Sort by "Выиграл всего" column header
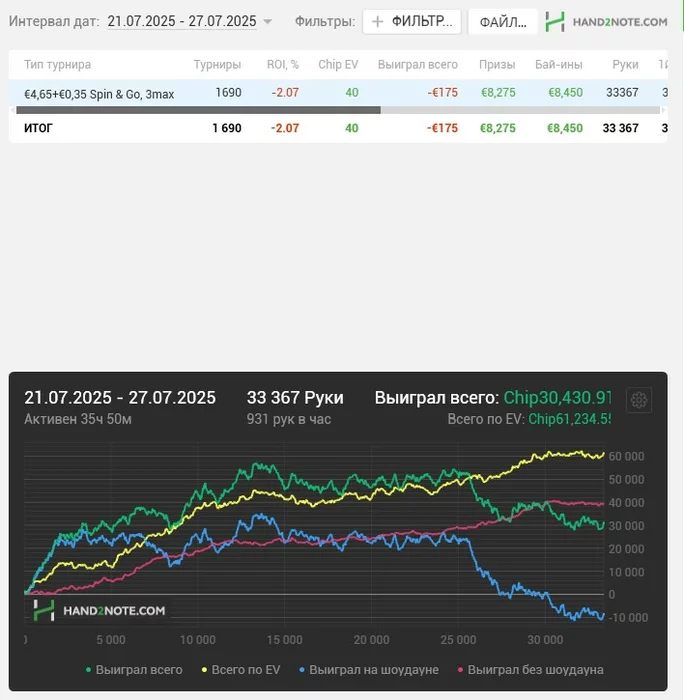 (419, 64)
